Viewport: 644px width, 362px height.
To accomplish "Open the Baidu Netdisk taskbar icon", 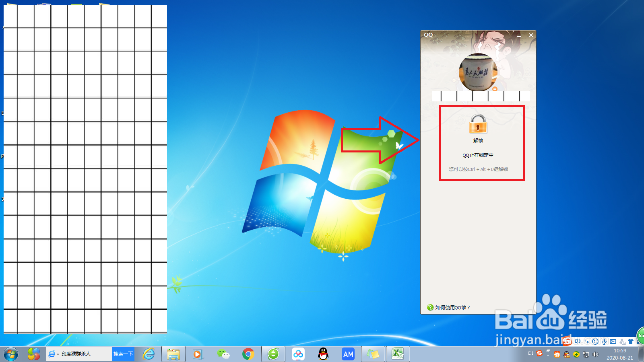I will (298, 354).
